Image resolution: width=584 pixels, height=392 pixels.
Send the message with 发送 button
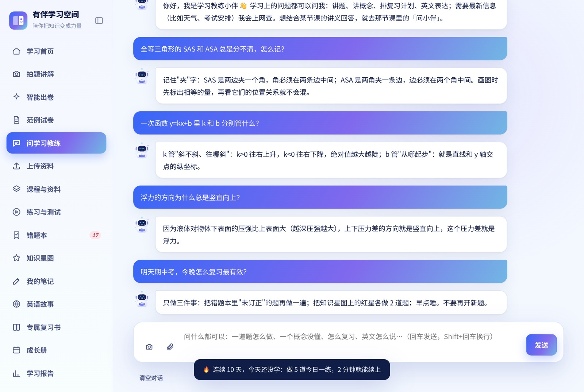(541, 345)
